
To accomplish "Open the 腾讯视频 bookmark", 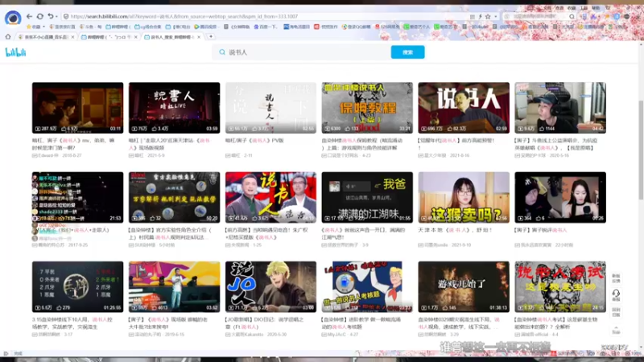I will coord(205,27).
